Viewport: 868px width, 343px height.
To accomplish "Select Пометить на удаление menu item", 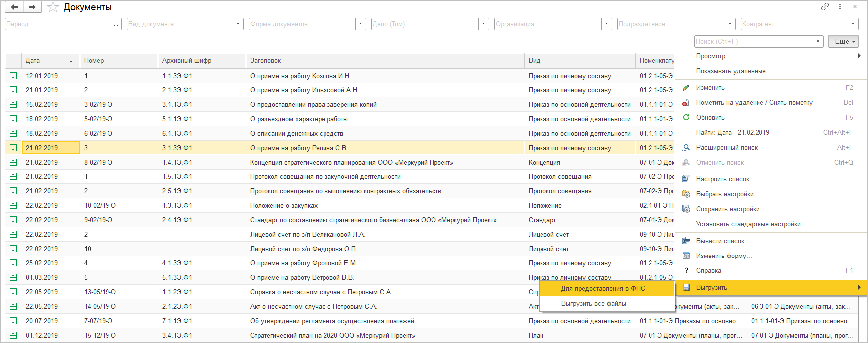I will coord(754,102).
